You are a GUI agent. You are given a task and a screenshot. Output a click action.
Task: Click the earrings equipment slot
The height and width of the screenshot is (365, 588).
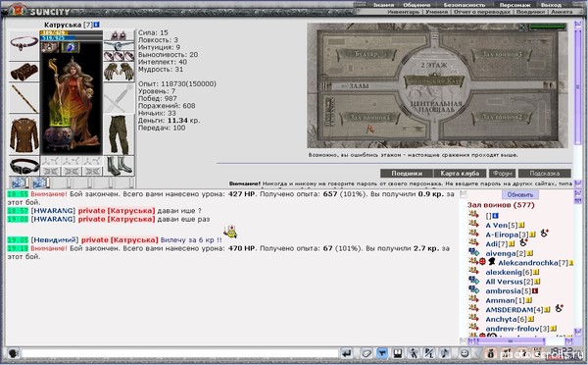coord(119,35)
